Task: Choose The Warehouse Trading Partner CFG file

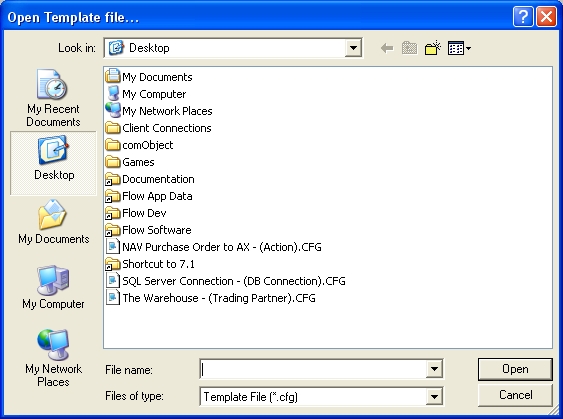Action: click(211, 298)
